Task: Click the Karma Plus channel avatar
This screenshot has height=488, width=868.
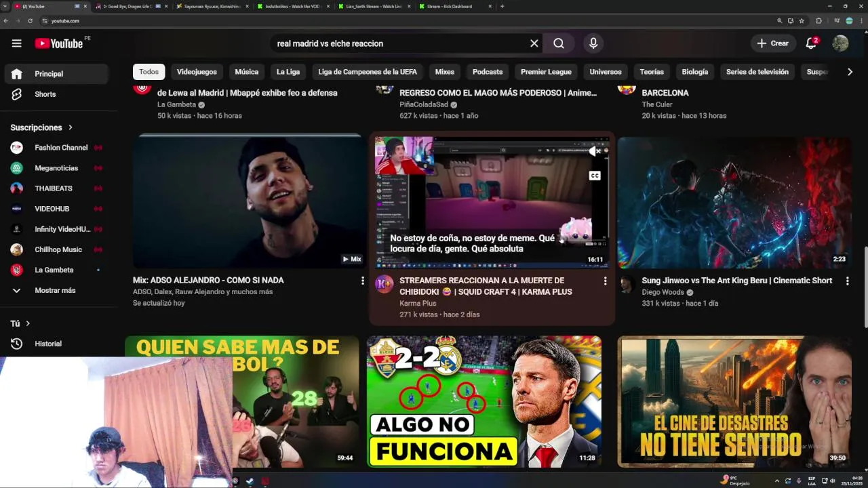Action: click(x=384, y=284)
